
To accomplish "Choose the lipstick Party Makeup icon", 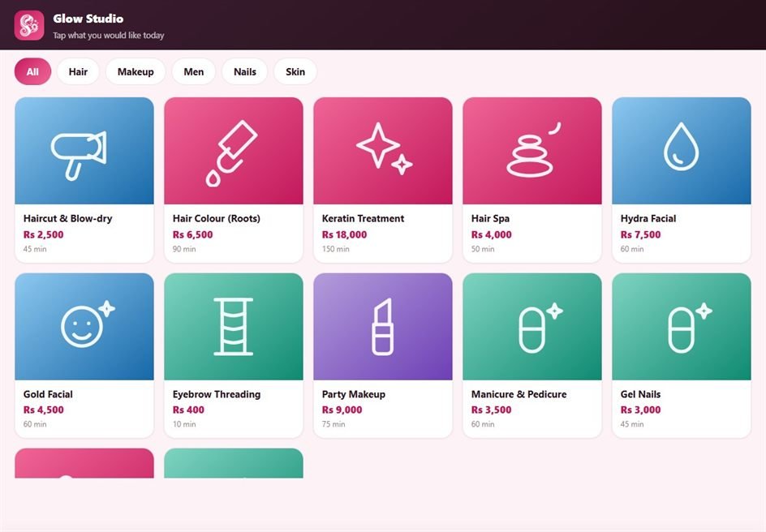I will pos(382,327).
